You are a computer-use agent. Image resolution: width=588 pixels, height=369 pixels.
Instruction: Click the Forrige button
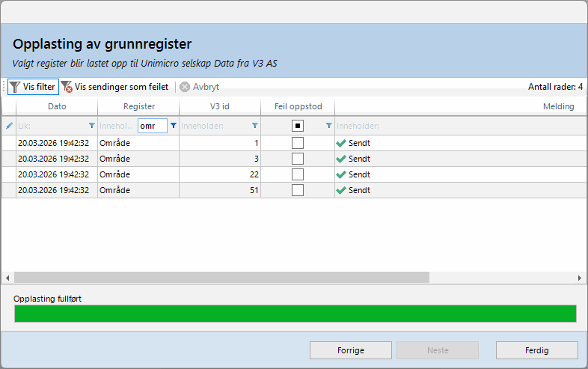(x=351, y=350)
